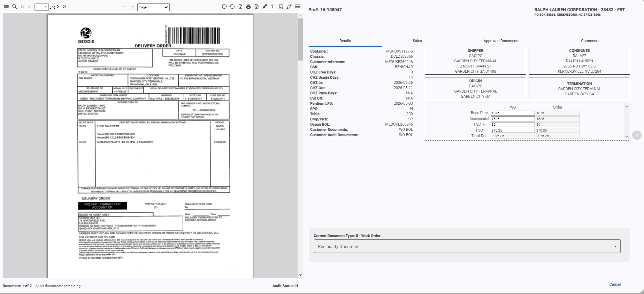Click the rates panel scroll down arrow
Image resolution: width=644 pixels, height=294 pixels.
[x=627, y=137]
